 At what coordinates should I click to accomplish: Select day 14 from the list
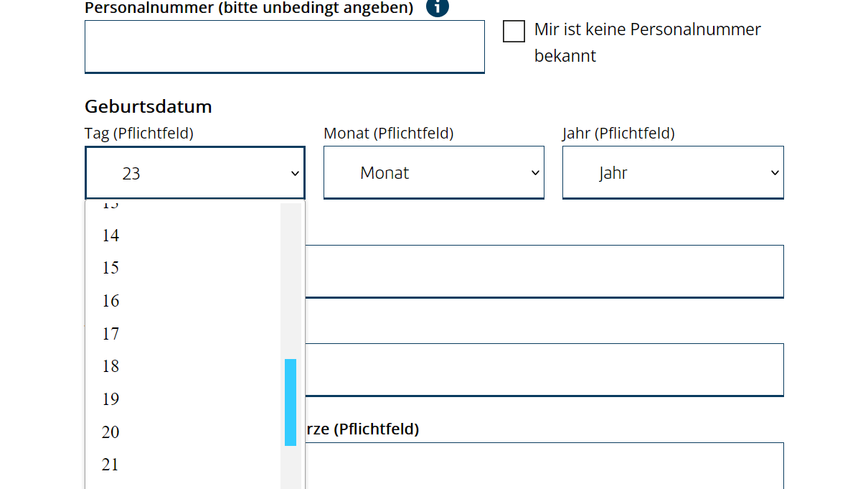pyautogui.click(x=110, y=236)
